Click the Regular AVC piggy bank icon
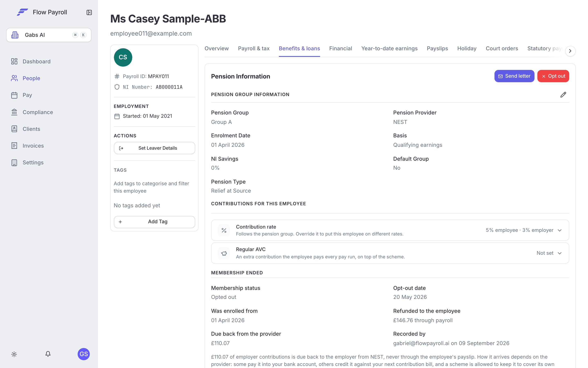The height and width of the screenshot is (368, 588). tap(224, 253)
